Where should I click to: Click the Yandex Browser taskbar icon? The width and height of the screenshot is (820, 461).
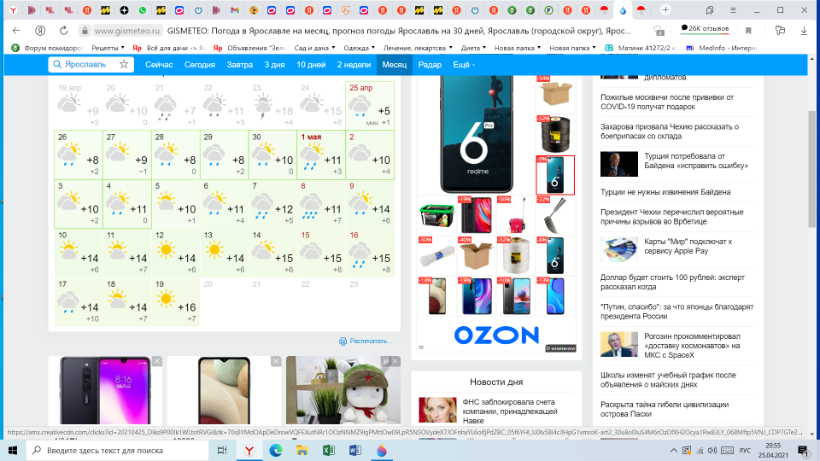click(248, 451)
